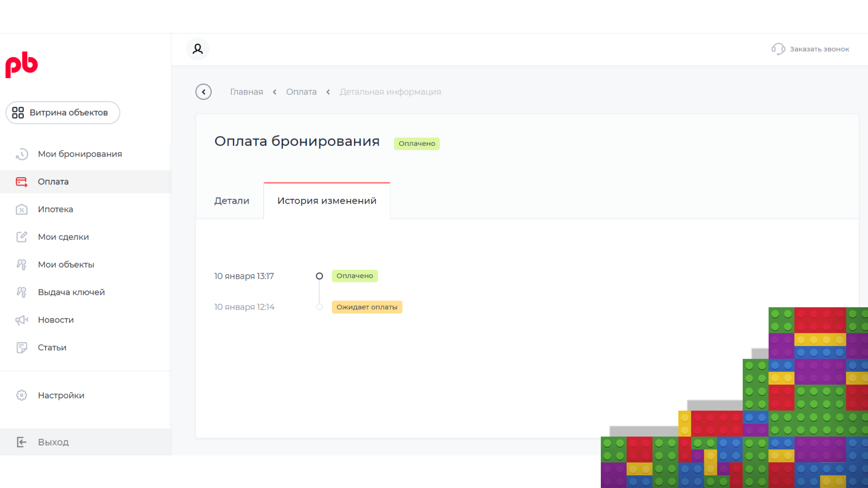Select Оплата in the sidebar
The height and width of the screenshot is (488, 868).
click(x=85, y=182)
